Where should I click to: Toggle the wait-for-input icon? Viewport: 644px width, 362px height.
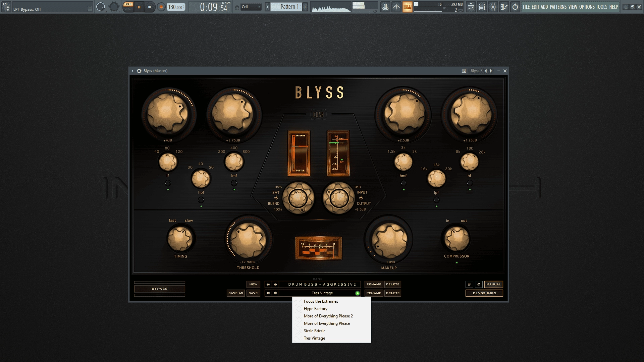[x=396, y=7]
